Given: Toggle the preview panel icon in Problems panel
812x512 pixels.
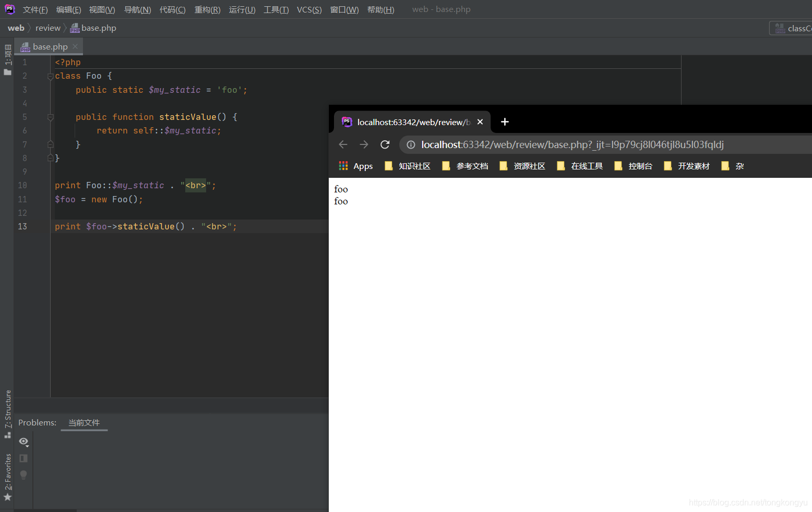Looking at the screenshot, I should 23,458.
